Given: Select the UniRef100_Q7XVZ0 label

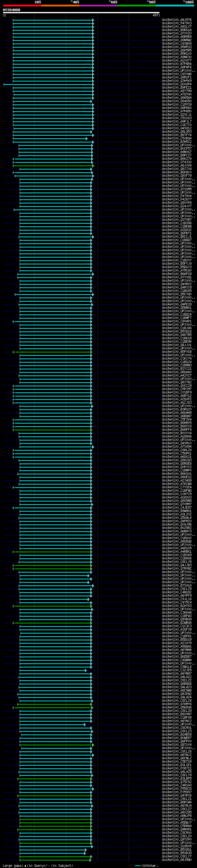Looking at the screenshot, I should (177, 33).
